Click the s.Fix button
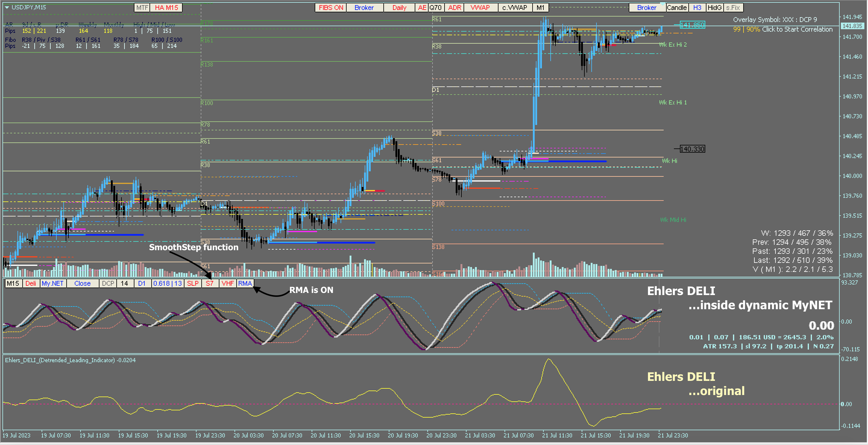 (x=733, y=8)
